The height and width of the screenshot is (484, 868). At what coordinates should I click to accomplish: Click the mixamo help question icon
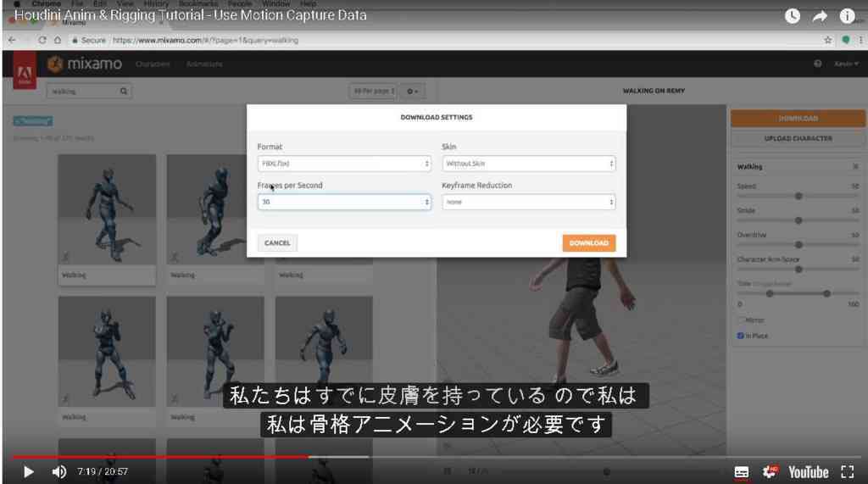click(x=818, y=64)
